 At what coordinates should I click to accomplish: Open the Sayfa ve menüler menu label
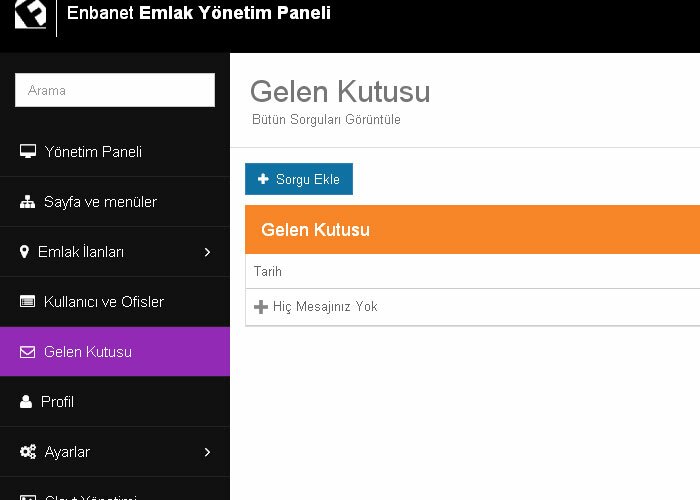click(x=100, y=202)
